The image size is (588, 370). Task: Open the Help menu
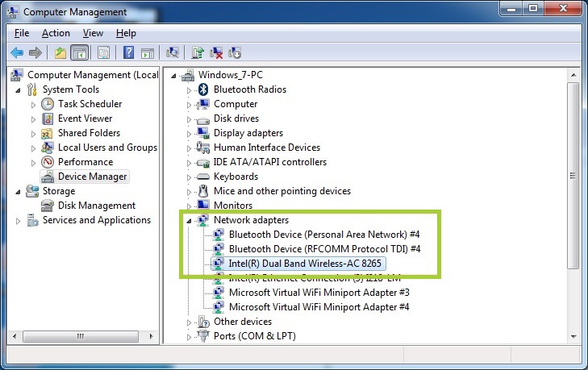pyautogui.click(x=126, y=33)
